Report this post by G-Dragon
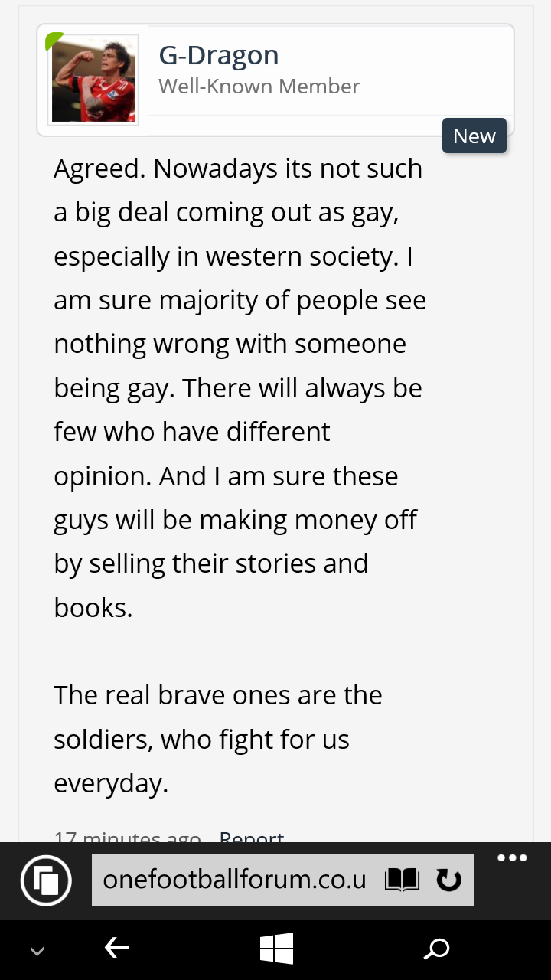The image size is (551, 980). pos(252,836)
